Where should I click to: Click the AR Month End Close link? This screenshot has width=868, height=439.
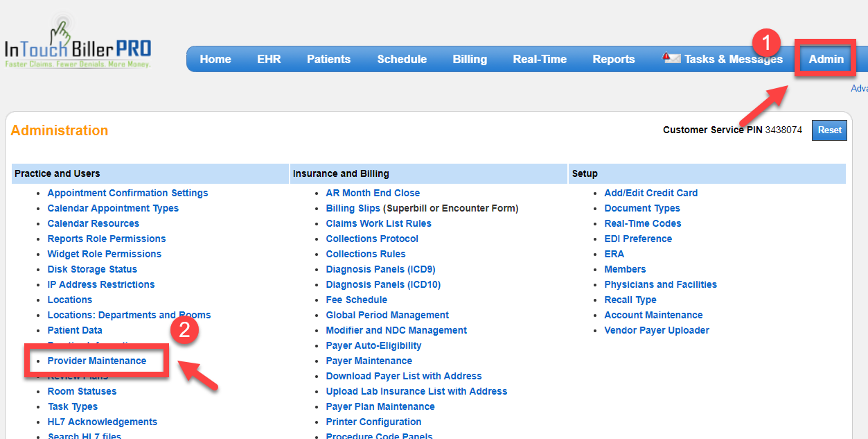[373, 193]
